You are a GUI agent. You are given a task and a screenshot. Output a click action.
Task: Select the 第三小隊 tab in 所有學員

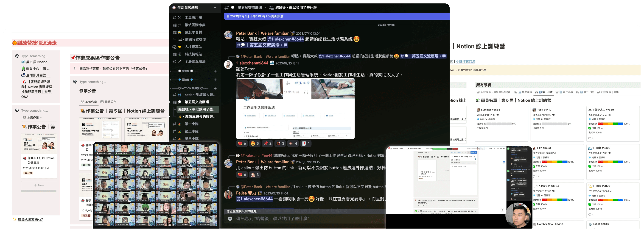click(x=585, y=92)
